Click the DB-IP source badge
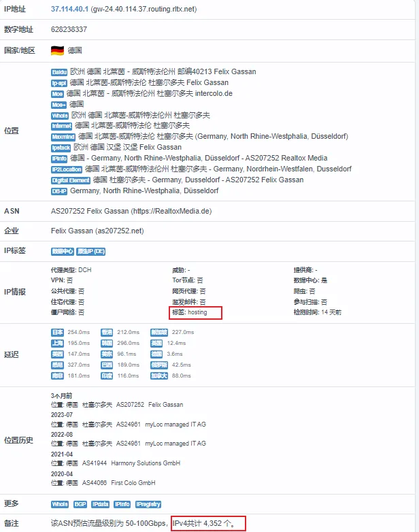 (x=59, y=190)
